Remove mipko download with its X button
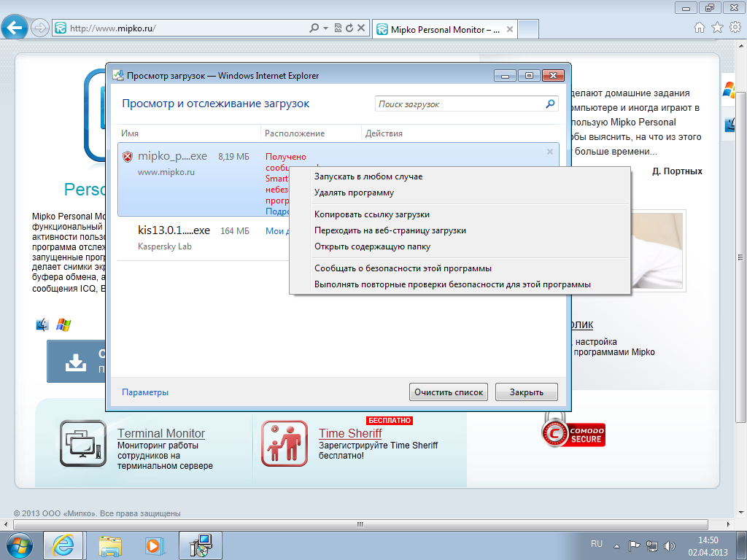The image size is (747, 560). (550, 152)
